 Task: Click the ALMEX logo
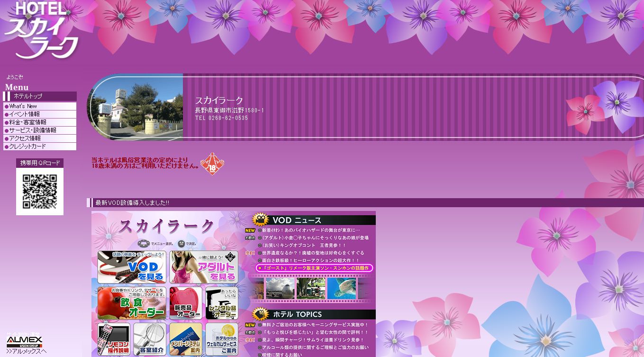(x=24, y=342)
